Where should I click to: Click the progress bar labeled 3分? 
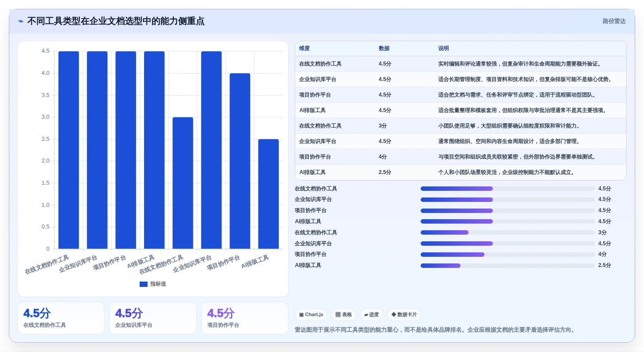pos(507,232)
